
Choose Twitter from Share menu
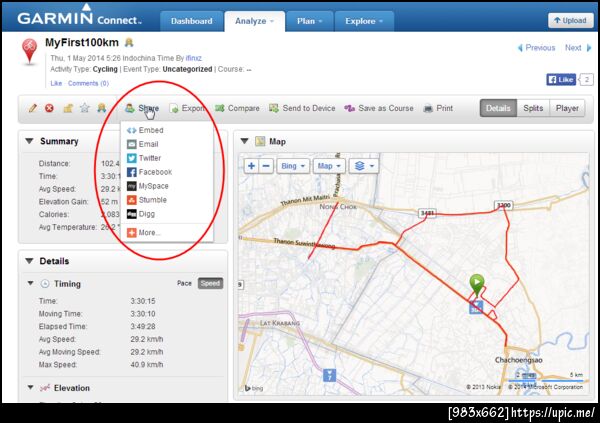click(x=144, y=158)
